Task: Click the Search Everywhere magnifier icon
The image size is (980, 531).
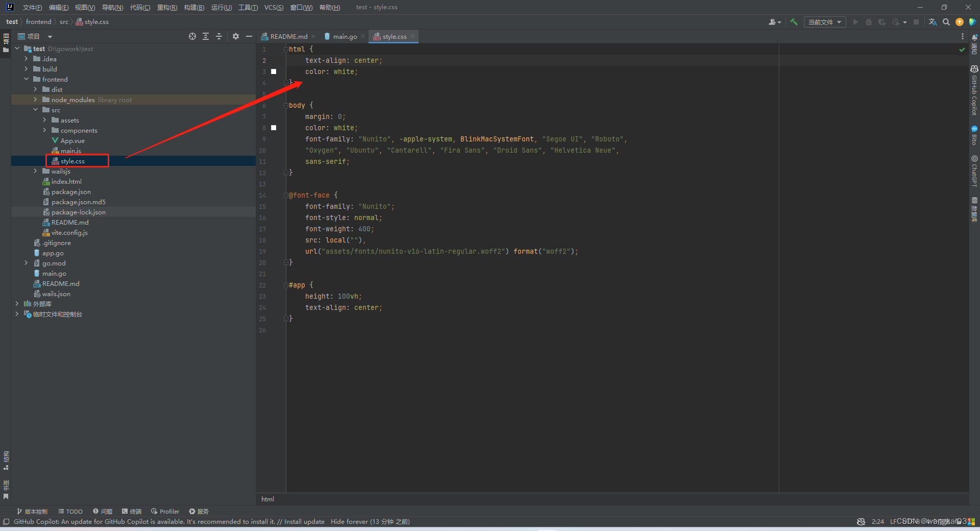Action: click(946, 22)
